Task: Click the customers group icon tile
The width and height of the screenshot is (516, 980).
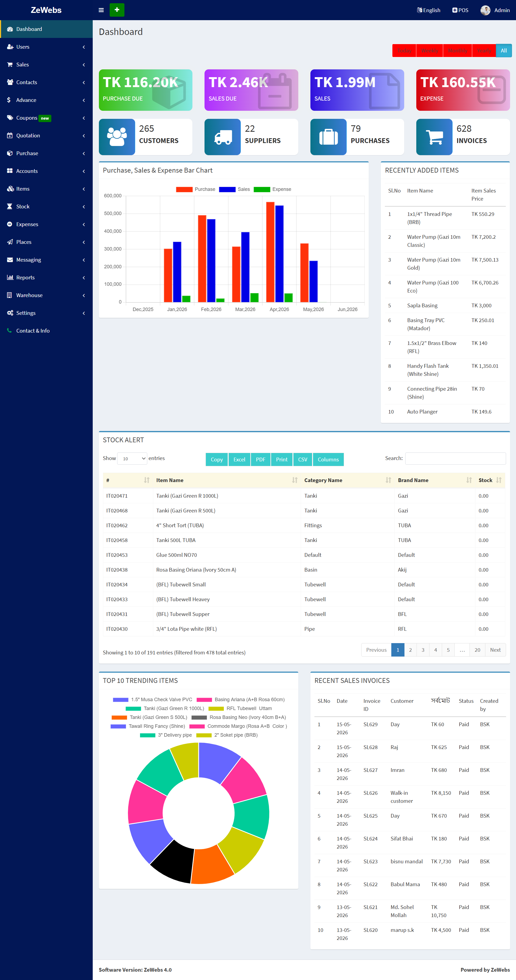Action: click(x=117, y=137)
